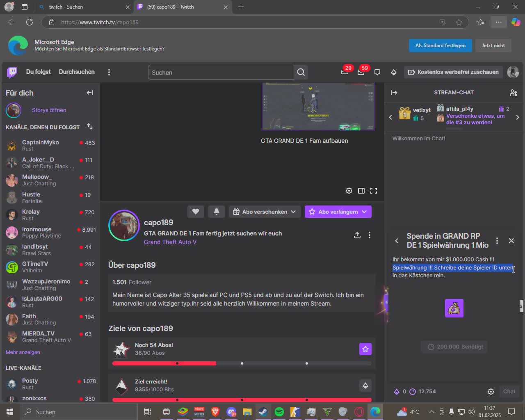Click the heart icon to follow capo189
The width and height of the screenshot is (525, 420).
196,212
